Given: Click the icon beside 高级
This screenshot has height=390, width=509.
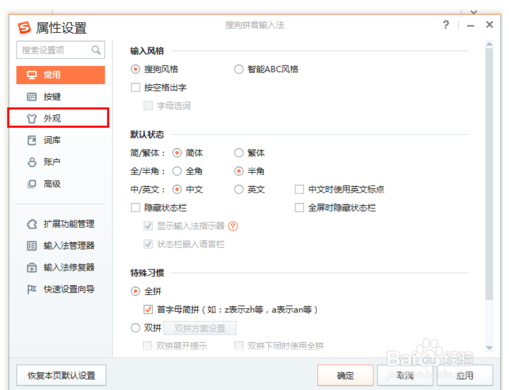Looking at the screenshot, I should [32, 184].
